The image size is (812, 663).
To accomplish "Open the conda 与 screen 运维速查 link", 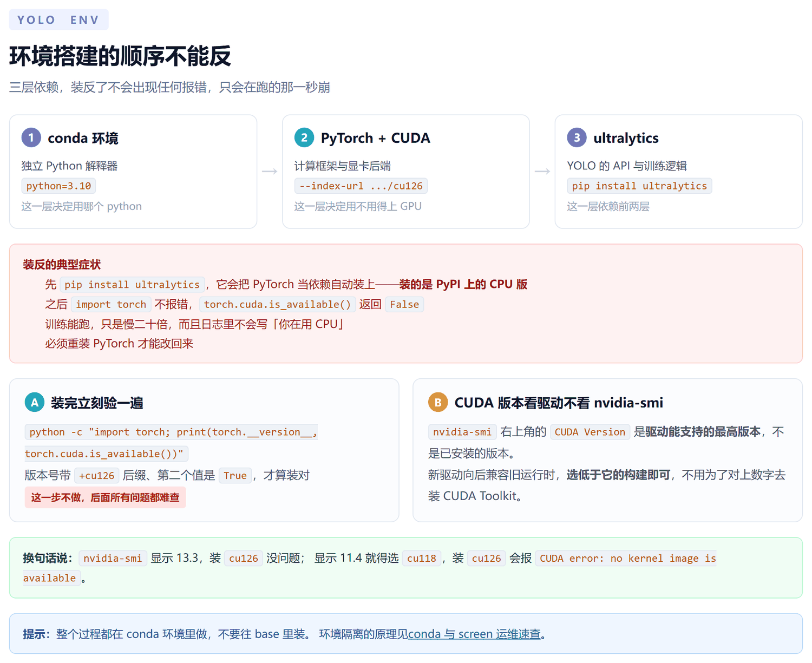I will 474,634.
